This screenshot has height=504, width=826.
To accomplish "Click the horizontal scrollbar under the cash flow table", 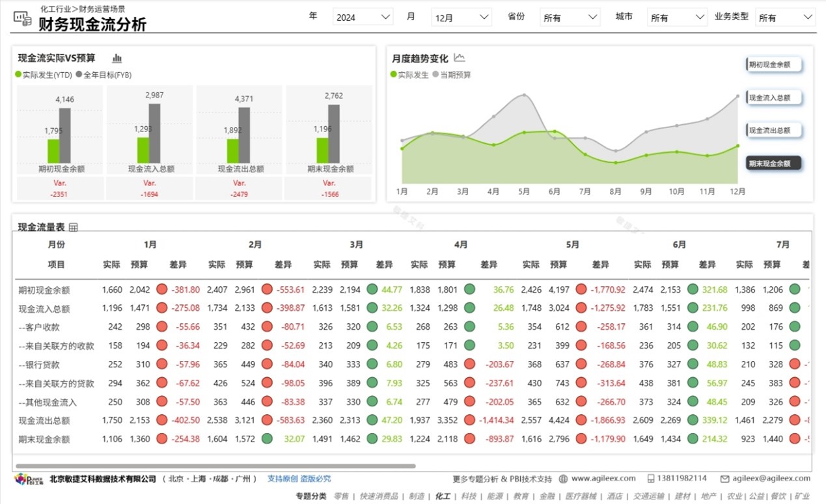I will (215, 466).
